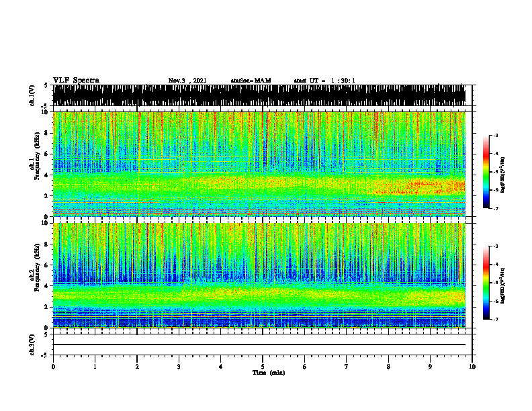This screenshot has height=411, width=532.
Task: Click the ch.1 frequency tick label "8"
Action: click(46, 133)
